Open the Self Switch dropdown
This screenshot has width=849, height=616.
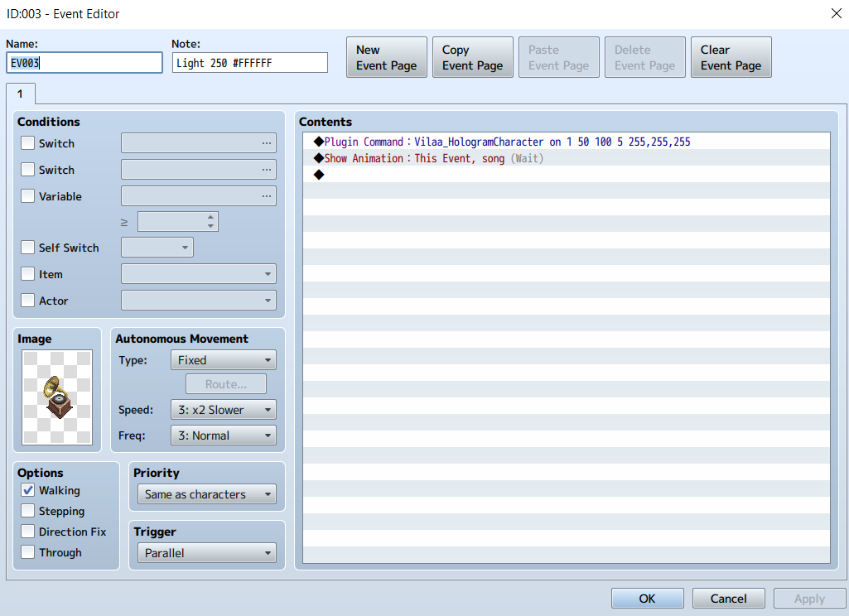coord(157,248)
